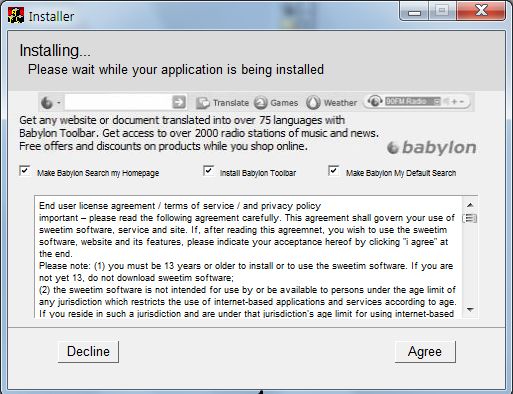The width and height of the screenshot is (513, 394).
Task: Click the Weather label in toolbar
Action: 340,103
